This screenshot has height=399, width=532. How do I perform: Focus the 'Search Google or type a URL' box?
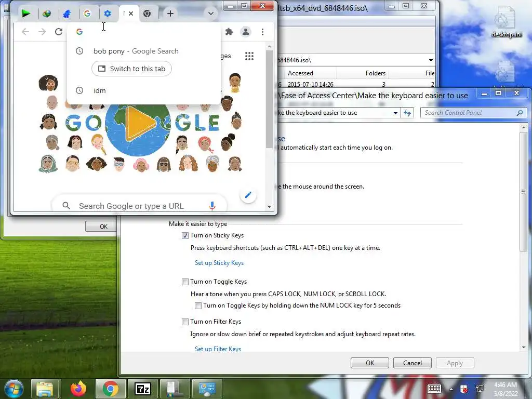click(x=139, y=206)
